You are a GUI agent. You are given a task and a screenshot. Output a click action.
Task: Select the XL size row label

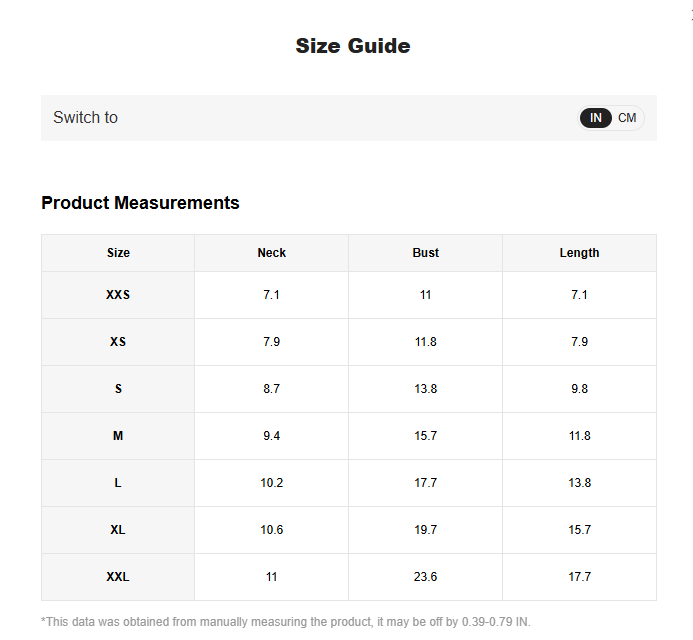click(x=118, y=530)
